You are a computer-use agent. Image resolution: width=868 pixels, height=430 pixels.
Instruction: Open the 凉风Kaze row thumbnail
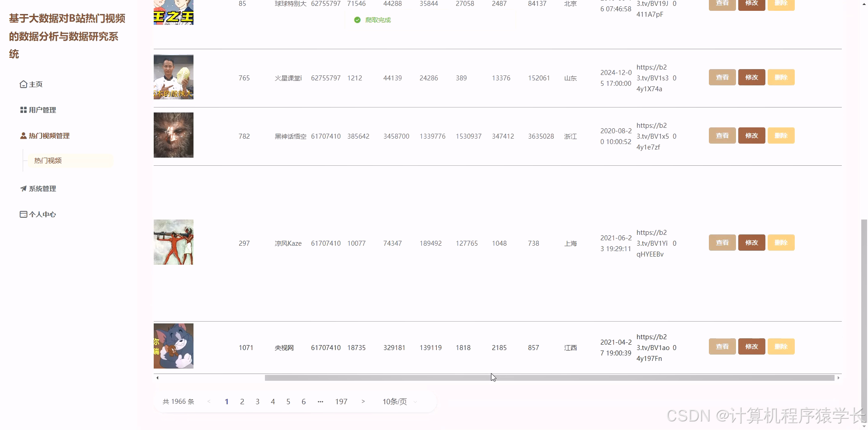point(174,242)
